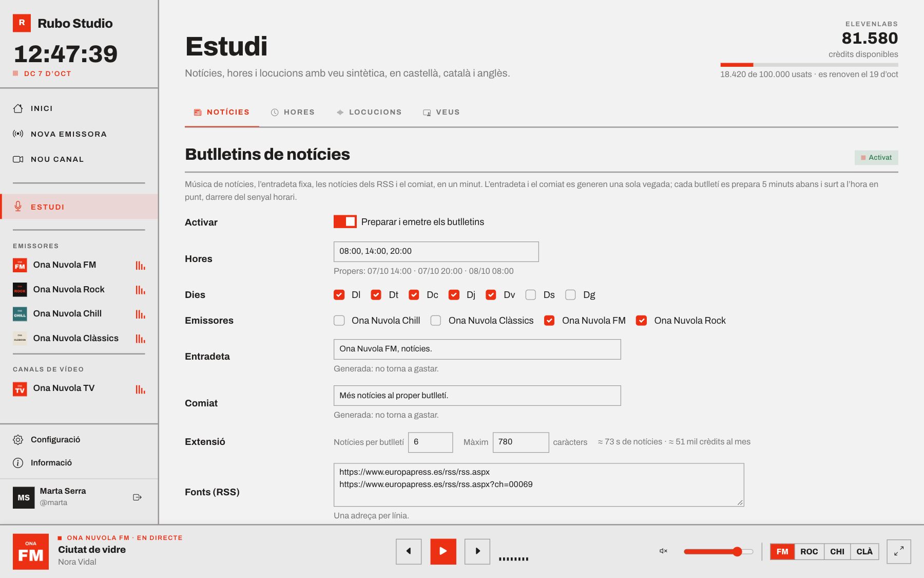Click the logout icon beside Marta Serra
This screenshot has width=924, height=578.
pyautogui.click(x=137, y=497)
